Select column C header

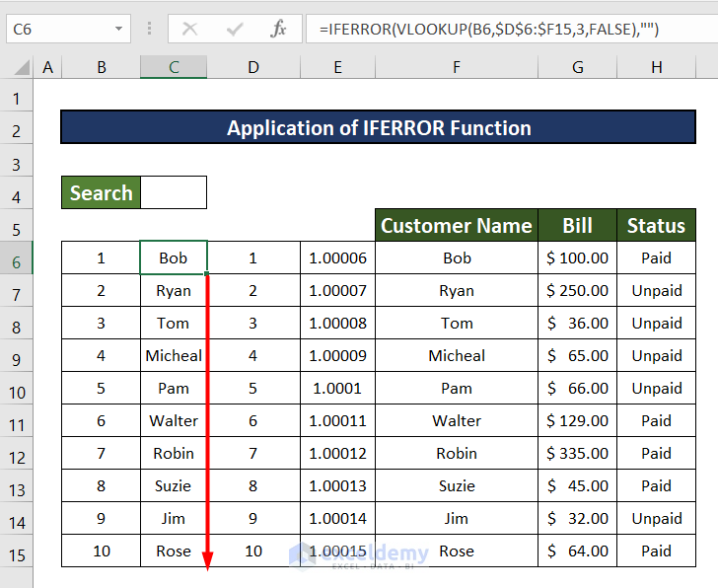pos(174,67)
